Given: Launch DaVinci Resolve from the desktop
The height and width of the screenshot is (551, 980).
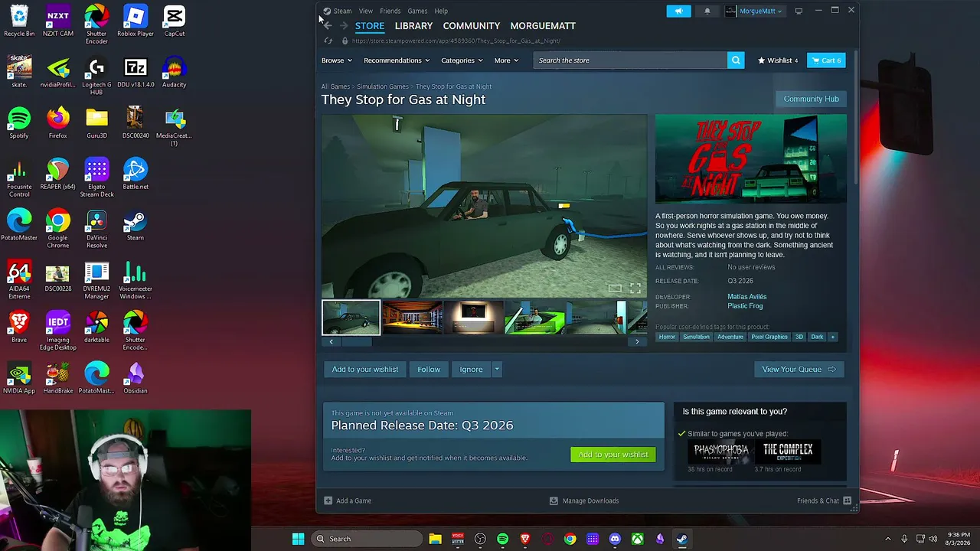Looking at the screenshot, I should pyautogui.click(x=96, y=229).
